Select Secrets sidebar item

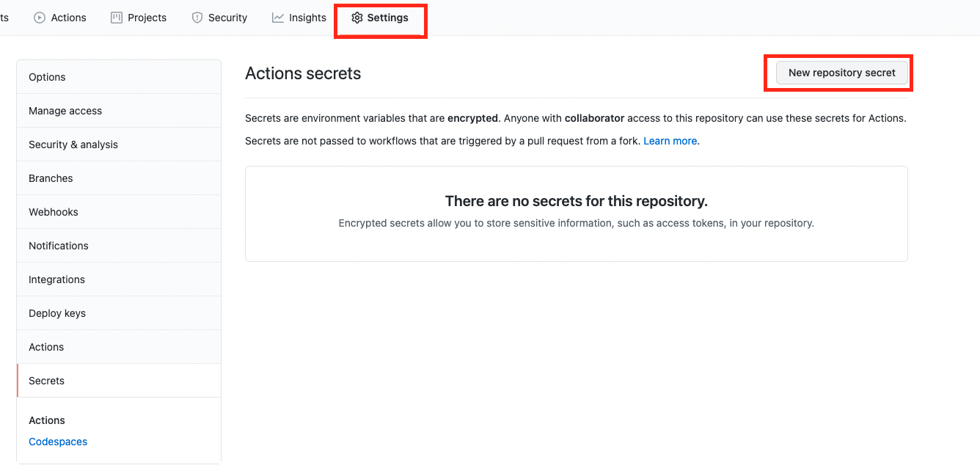46,381
